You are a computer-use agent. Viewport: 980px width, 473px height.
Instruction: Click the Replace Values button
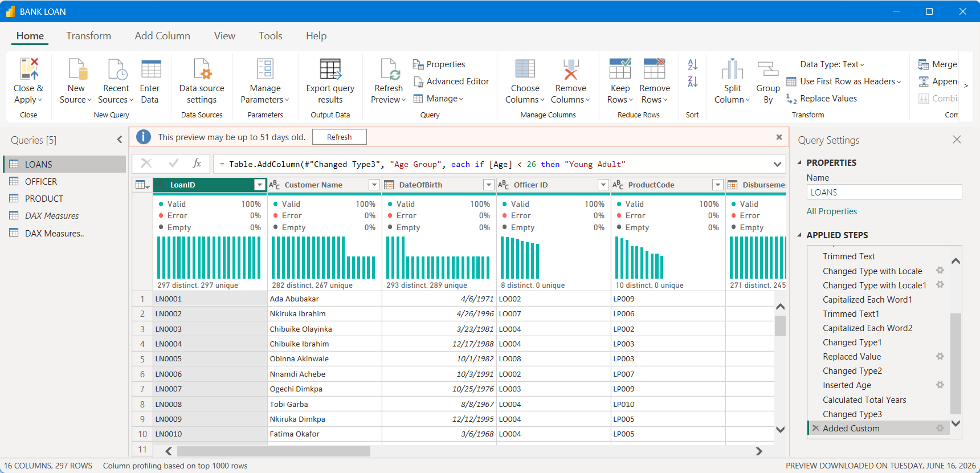(x=822, y=99)
